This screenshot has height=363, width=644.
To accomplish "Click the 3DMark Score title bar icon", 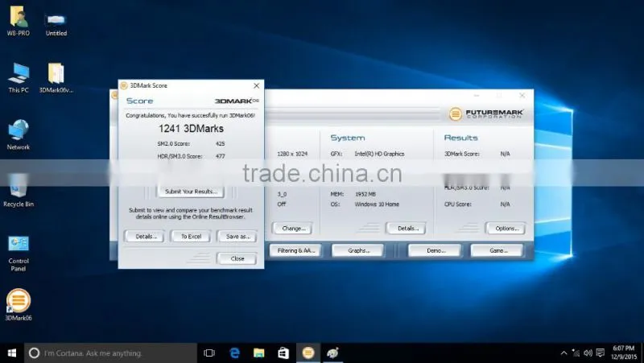I will (x=124, y=85).
